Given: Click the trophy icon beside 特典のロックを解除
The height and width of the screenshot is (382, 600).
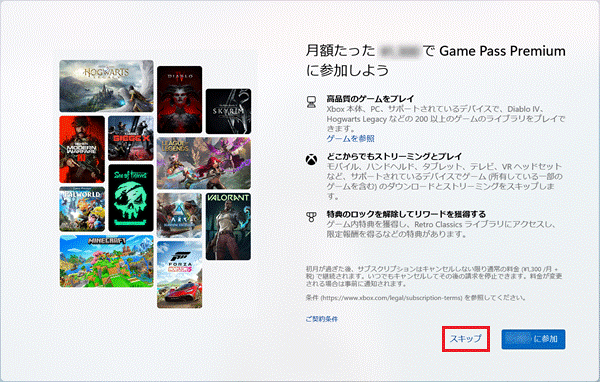Looking at the screenshot, I should [311, 217].
